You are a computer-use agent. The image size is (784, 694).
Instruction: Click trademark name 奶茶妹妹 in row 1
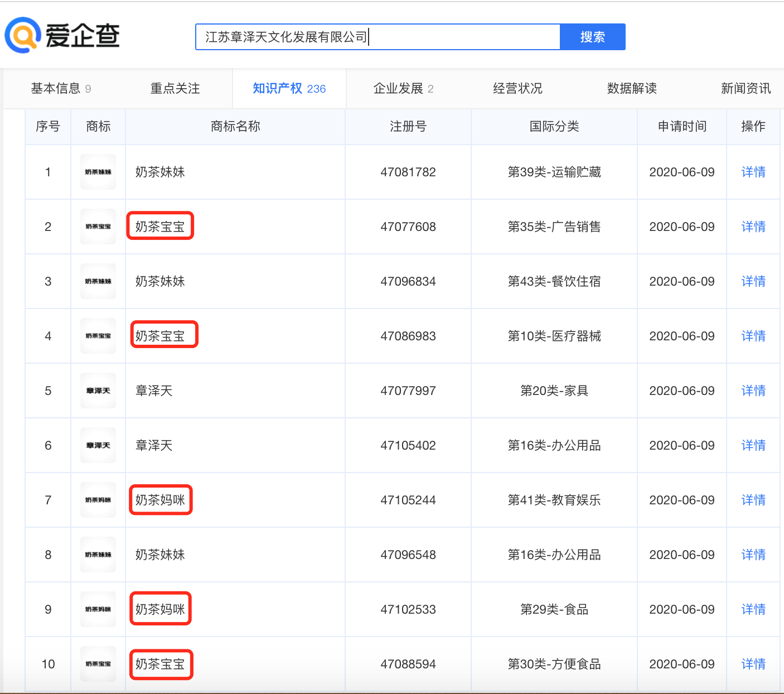[160, 172]
